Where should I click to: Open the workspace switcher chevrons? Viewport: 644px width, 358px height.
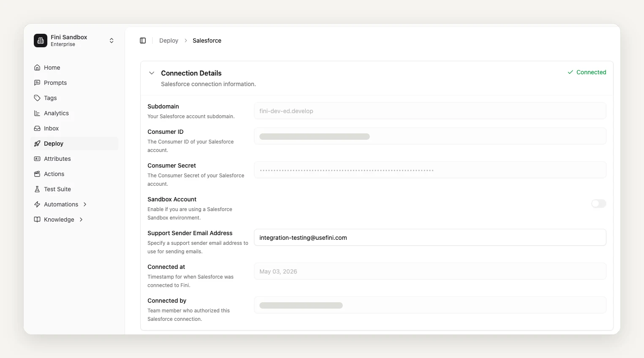coord(112,41)
